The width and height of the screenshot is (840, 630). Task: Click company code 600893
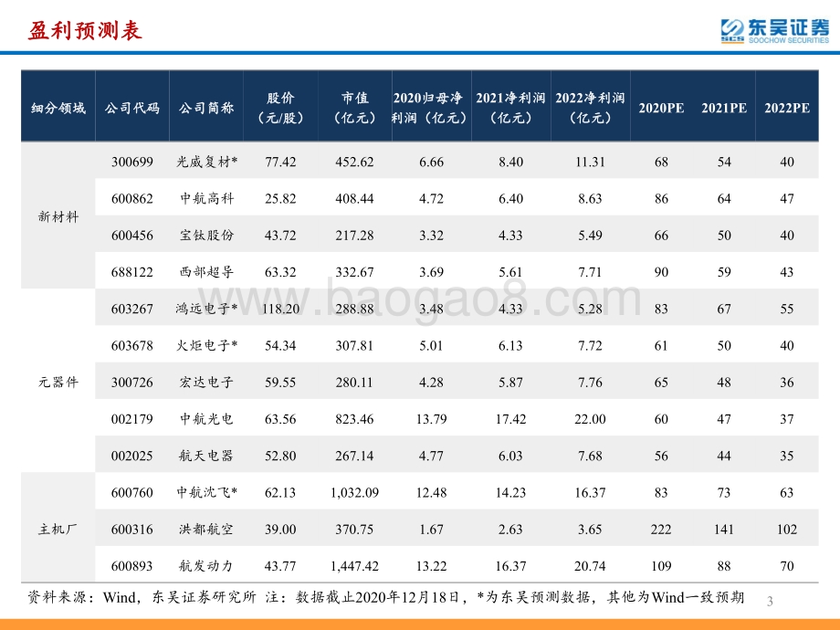pyautogui.click(x=132, y=566)
